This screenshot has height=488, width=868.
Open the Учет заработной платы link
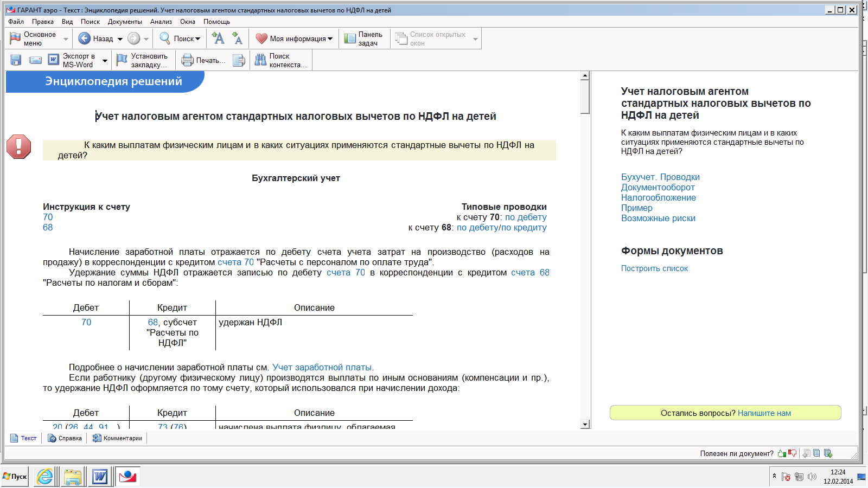coord(322,367)
